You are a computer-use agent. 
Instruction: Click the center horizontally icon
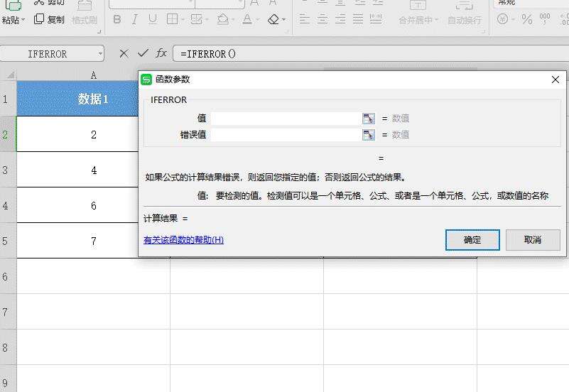coord(323,19)
